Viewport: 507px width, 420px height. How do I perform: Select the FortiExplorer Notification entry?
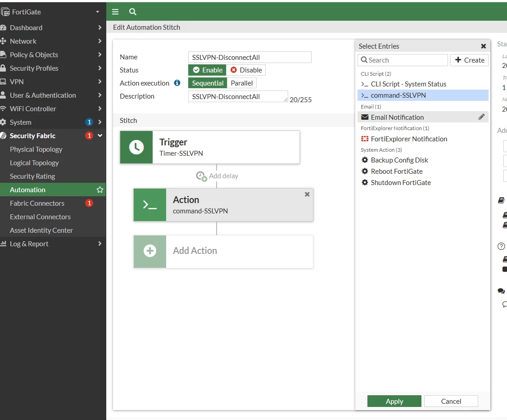(423, 139)
